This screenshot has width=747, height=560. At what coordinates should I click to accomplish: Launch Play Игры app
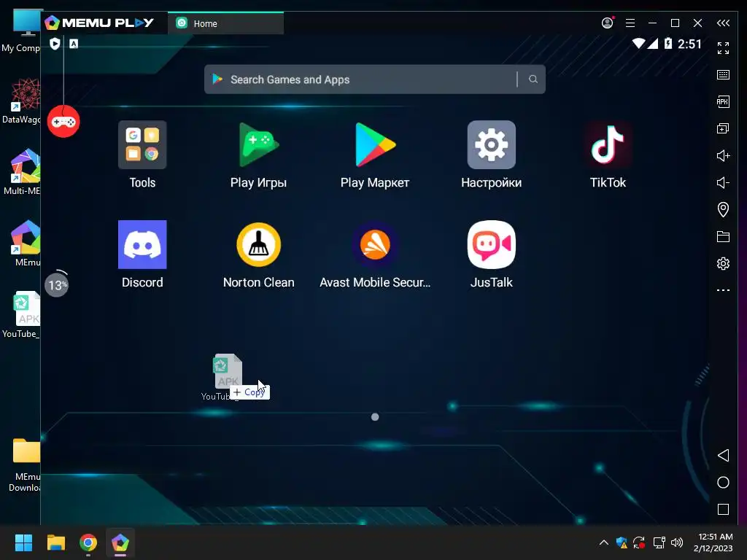point(259,145)
